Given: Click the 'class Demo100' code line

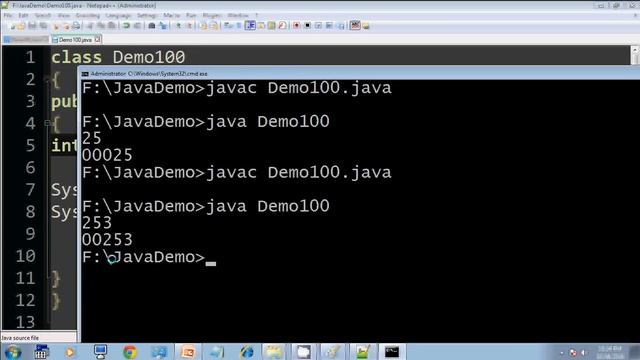Looking at the screenshot, I should (118, 57).
